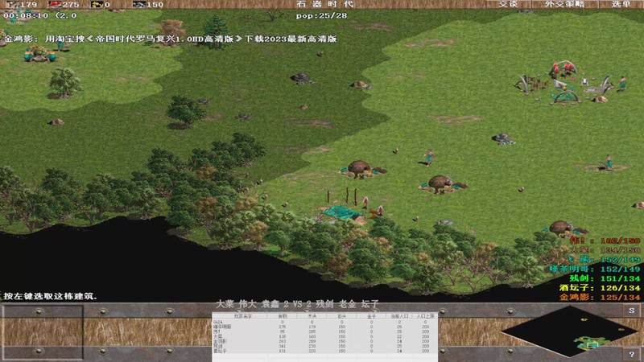Select the bone-arch town center building
This screenshot has width=644, height=362.
[565, 83]
